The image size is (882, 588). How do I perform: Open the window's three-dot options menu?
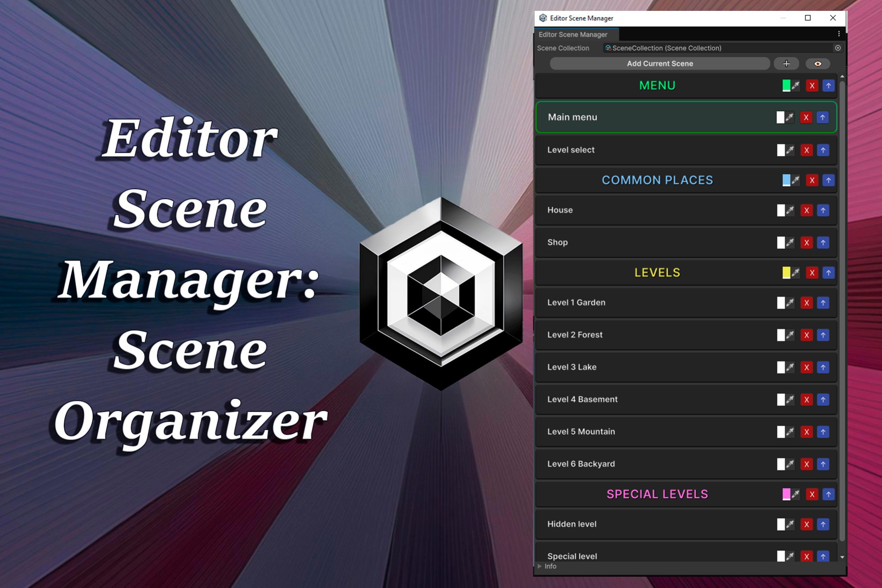[839, 34]
